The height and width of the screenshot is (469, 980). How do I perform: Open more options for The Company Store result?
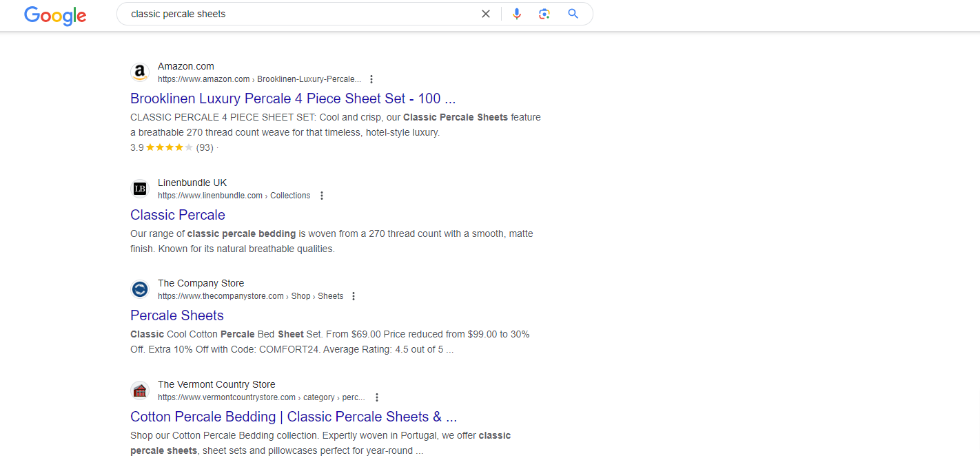point(354,296)
